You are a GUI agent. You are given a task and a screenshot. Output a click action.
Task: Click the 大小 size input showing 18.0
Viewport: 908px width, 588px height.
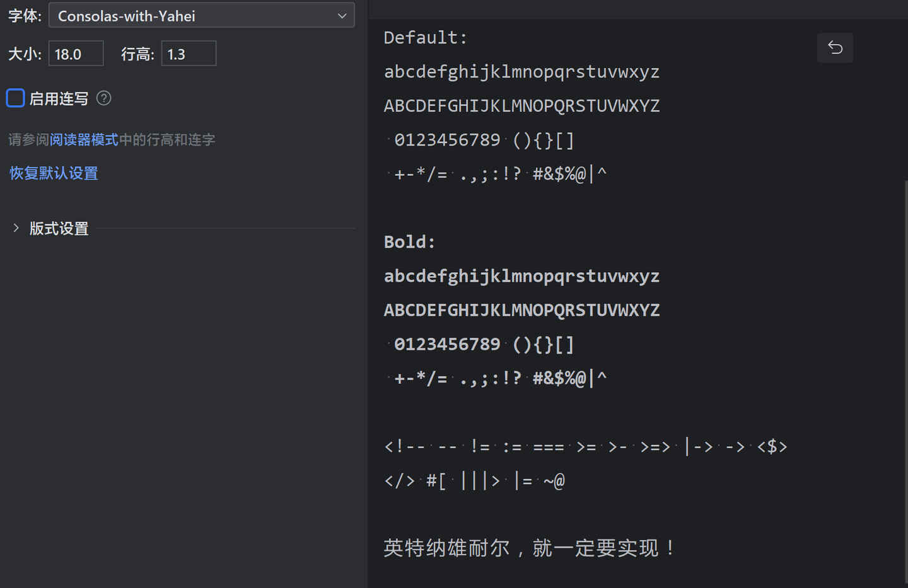click(x=76, y=54)
